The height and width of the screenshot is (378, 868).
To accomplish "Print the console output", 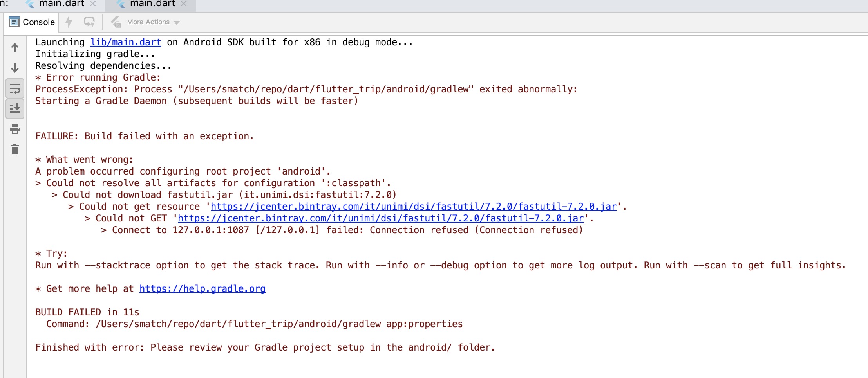I will (x=15, y=129).
